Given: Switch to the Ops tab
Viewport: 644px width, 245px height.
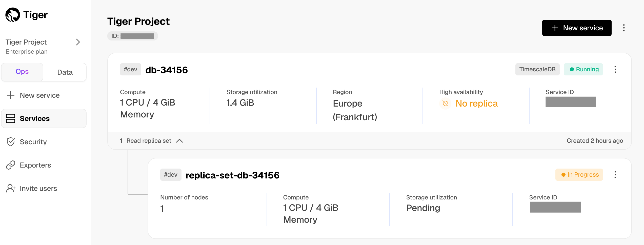Looking at the screenshot, I should pos(22,72).
